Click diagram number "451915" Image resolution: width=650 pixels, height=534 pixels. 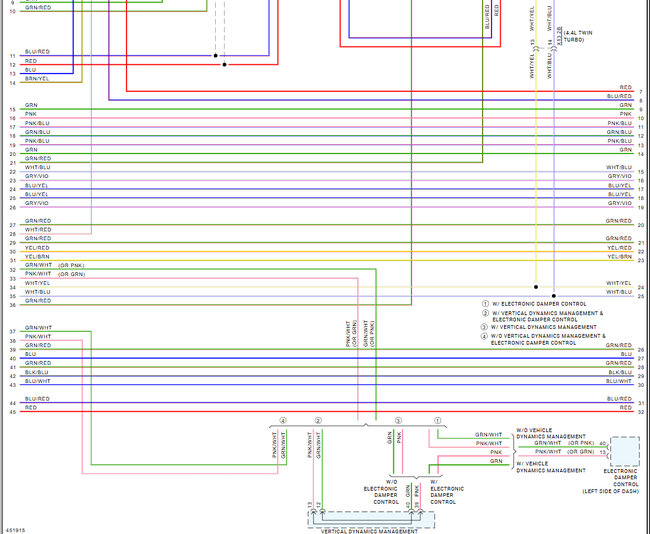(15, 530)
